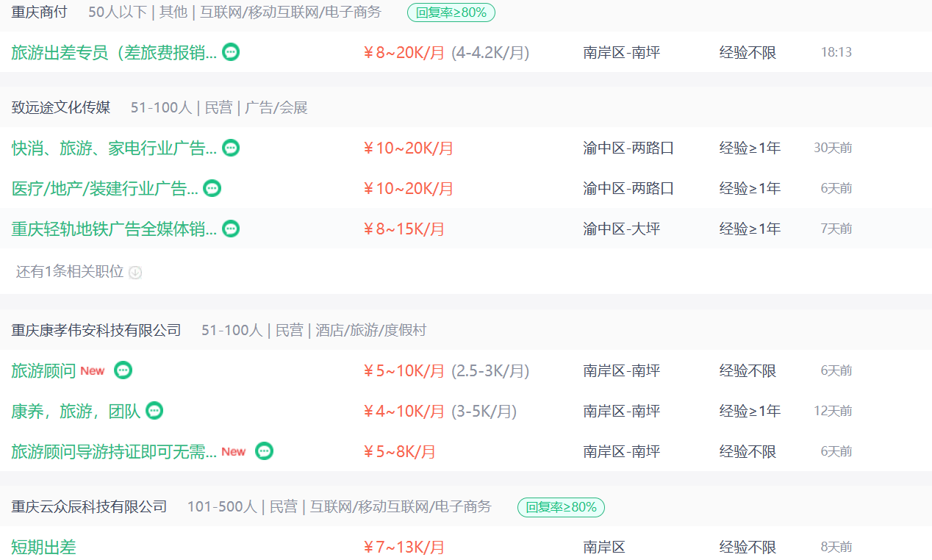
Task: Start chat for 康养，旅游，团队 position
Action: 154,411
